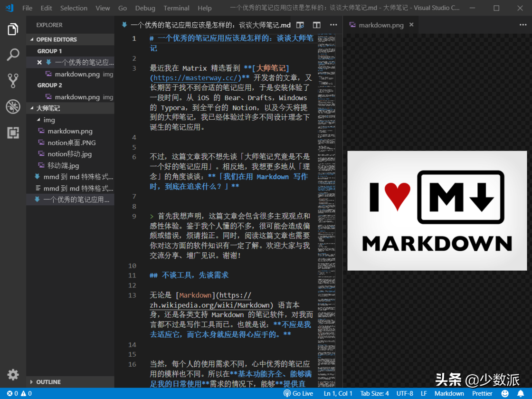Open the Manage gear menu
This screenshot has height=399, width=532.
pos(13,375)
